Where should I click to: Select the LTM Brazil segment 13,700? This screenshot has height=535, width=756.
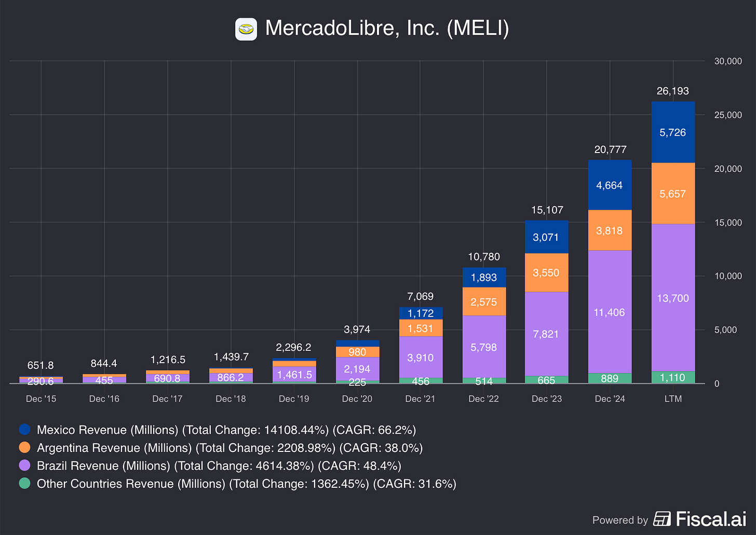[673, 298]
